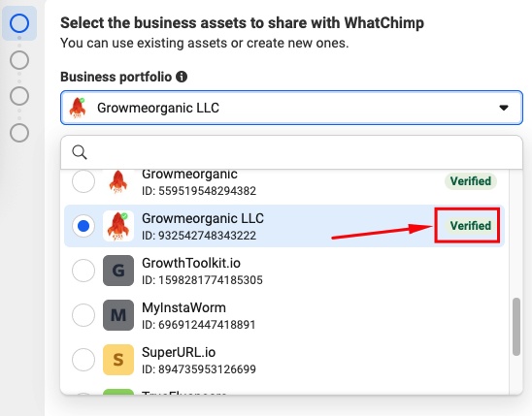
Task: Click the GrowthToolkit.io name text
Action: [191, 263]
